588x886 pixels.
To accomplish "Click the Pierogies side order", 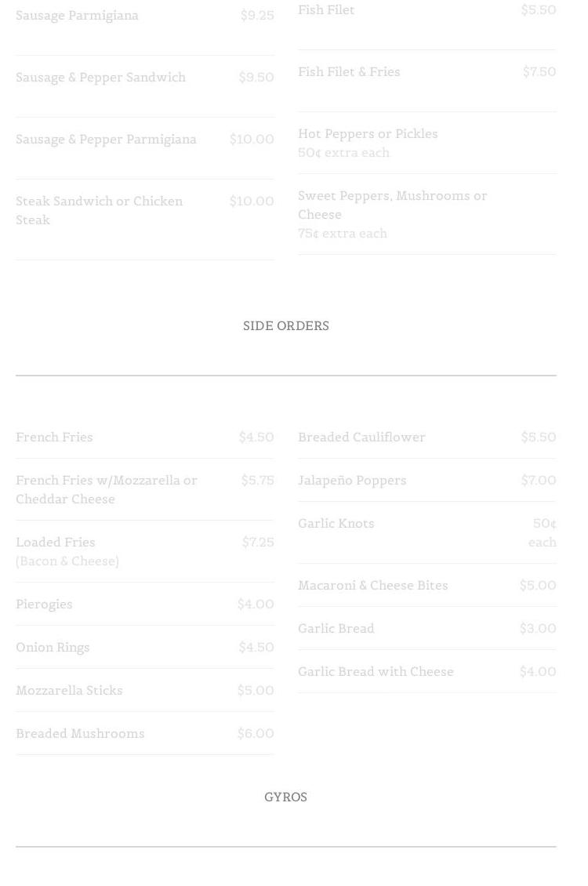I will pyautogui.click(x=44, y=605).
